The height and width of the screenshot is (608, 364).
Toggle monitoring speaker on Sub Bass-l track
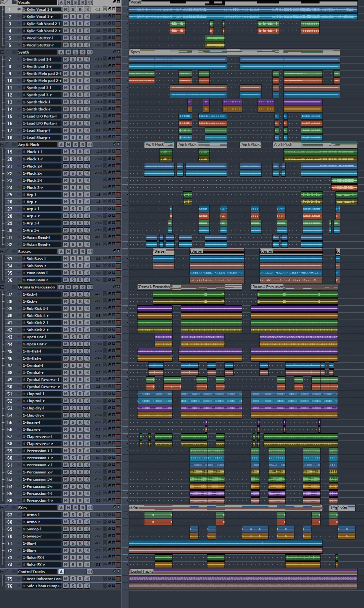tap(87, 259)
